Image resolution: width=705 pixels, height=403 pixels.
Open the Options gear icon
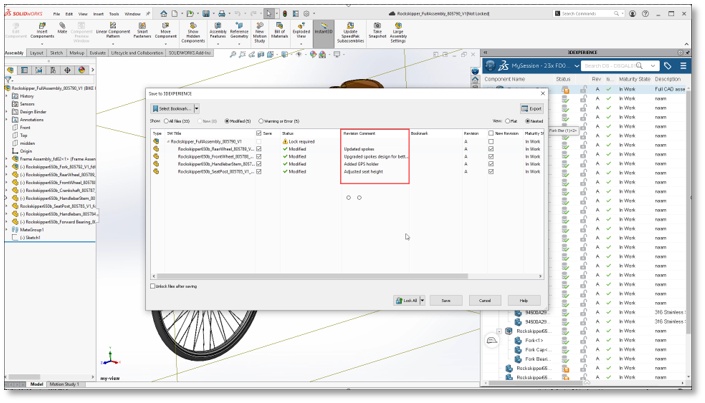coord(307,14)
